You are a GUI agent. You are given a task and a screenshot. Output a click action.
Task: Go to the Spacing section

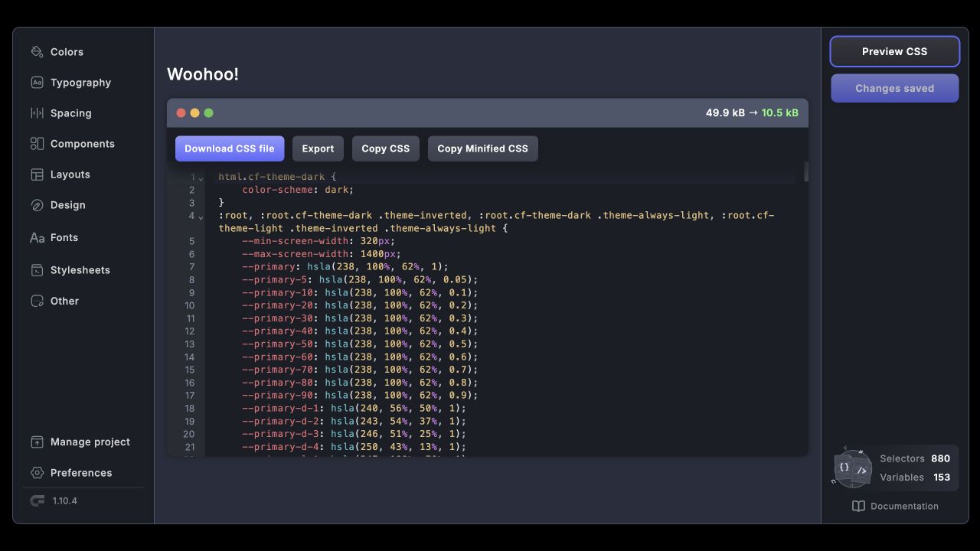[71, 113]
